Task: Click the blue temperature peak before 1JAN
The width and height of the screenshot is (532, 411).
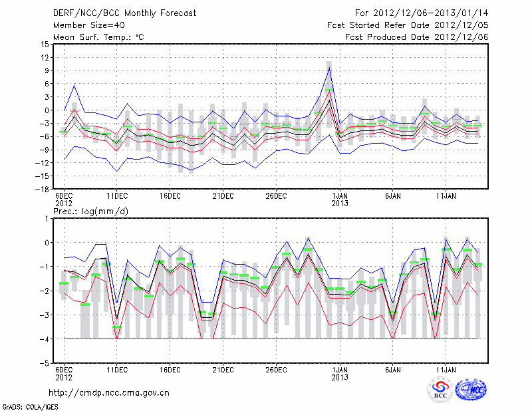Action: 329,67
